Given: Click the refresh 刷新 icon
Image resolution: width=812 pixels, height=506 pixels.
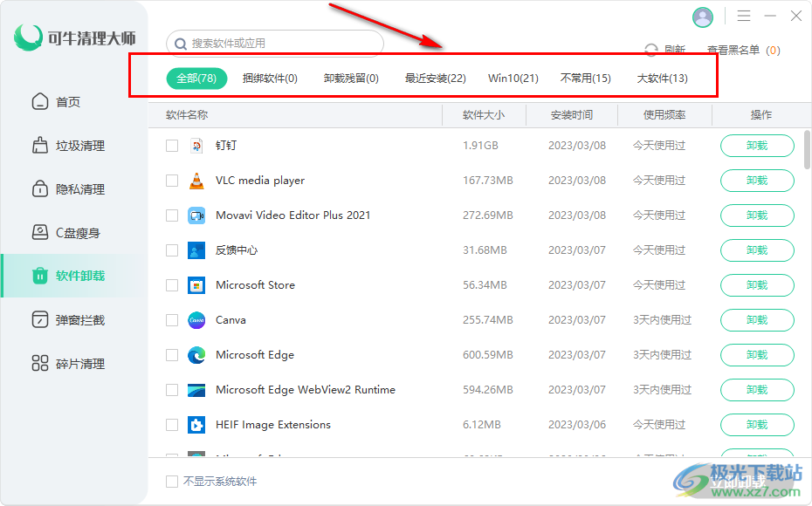Looking at the screenshot, I should pos(651,51).
